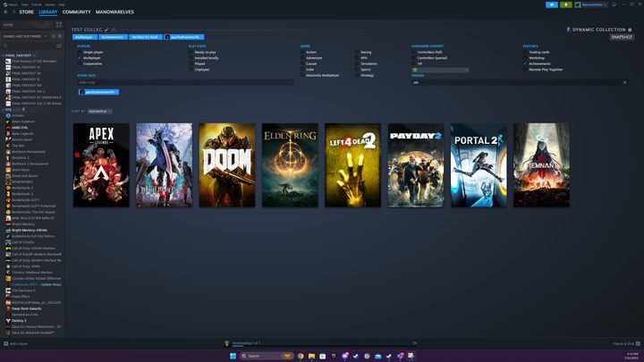Image resolution: width=644 pixels, height=362 pixels.
Task: Open File Explorer from the taskbar
Action: [312, 356]
